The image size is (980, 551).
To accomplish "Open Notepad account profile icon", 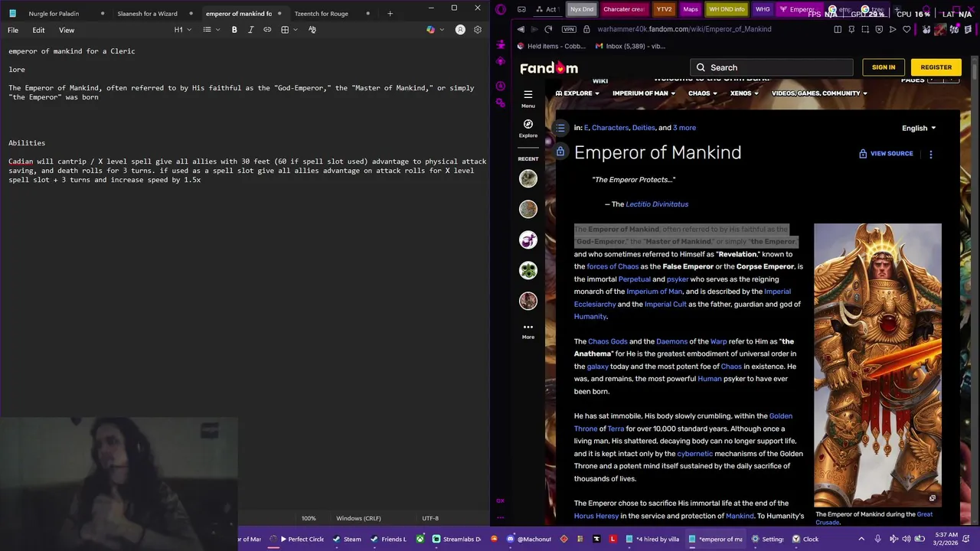I will 460,30.
